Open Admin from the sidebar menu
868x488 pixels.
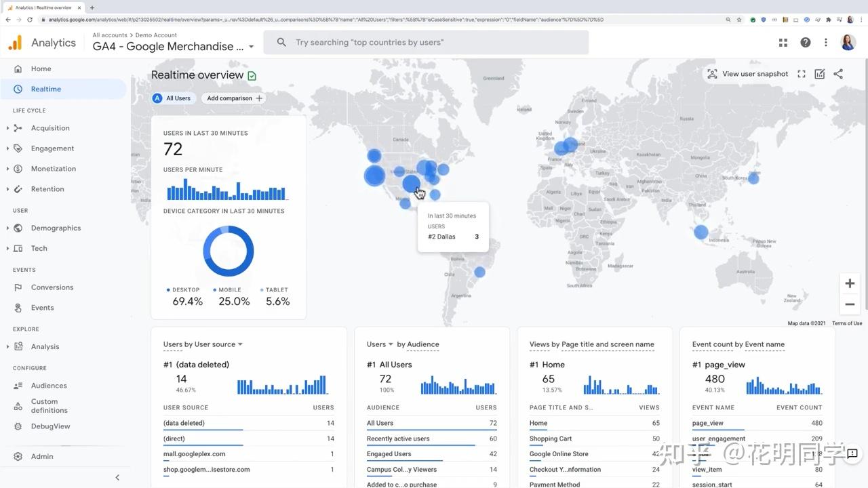point(41,456)
